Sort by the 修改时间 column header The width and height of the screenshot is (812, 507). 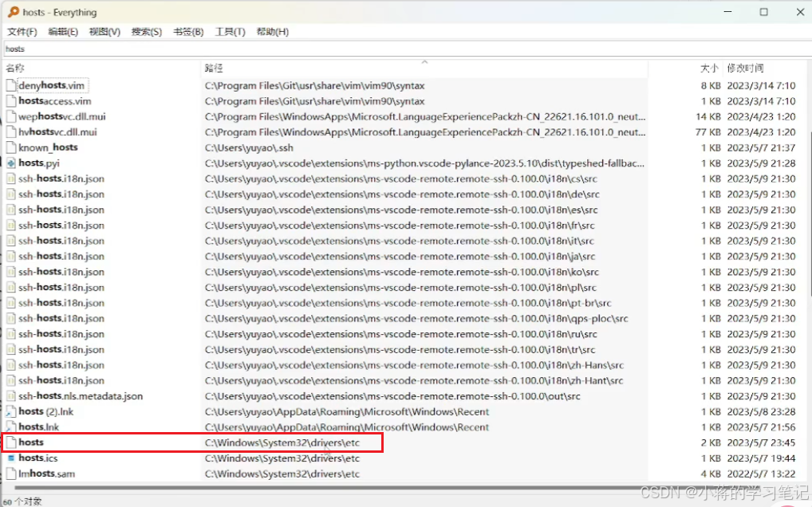pyautogui.click(x=745, y=68)
